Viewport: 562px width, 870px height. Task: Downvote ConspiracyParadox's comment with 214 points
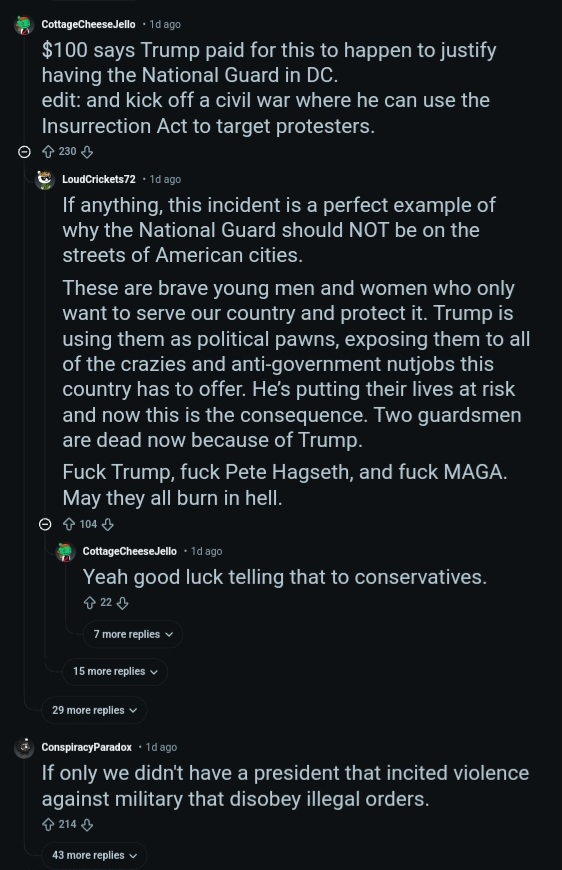[87, 825]
